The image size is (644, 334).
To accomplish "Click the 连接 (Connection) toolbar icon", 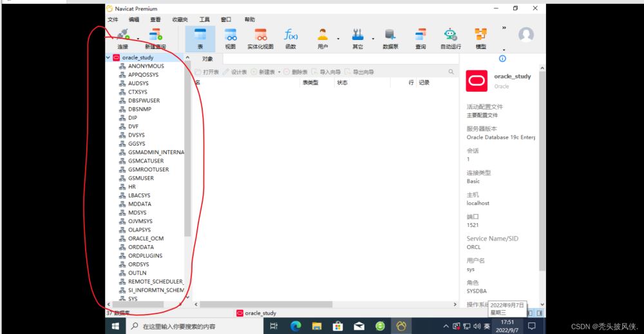I will coord(123,39).
